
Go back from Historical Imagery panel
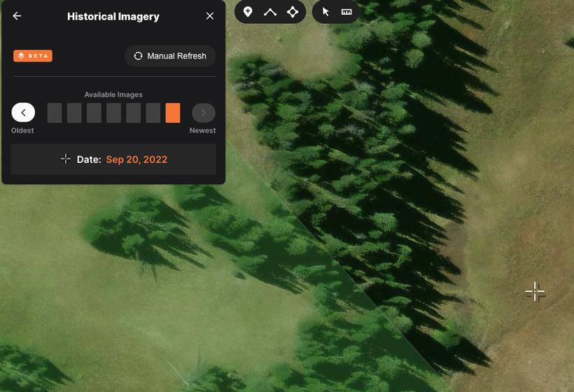click(17, 16)
